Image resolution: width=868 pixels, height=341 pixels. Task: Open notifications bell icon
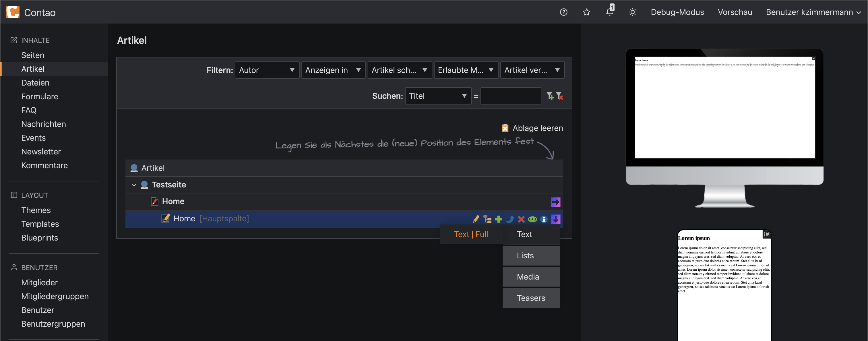tap(609, 12)
